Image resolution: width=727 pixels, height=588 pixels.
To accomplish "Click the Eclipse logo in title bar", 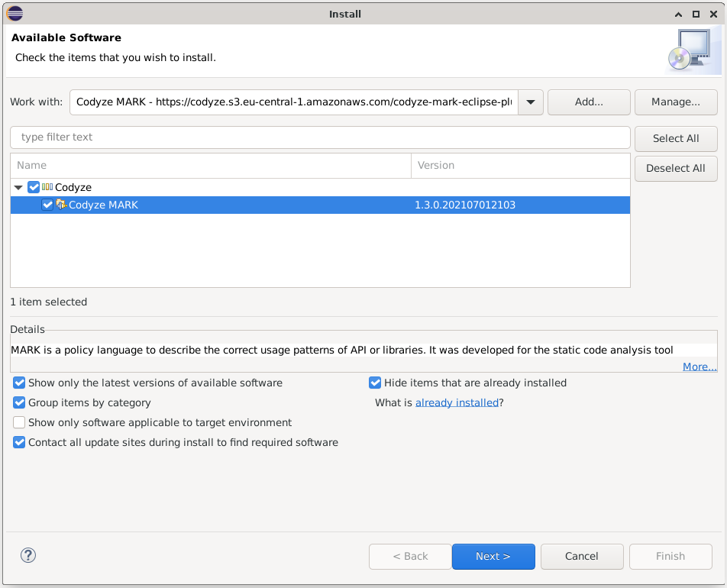I will tap(15, 14).
